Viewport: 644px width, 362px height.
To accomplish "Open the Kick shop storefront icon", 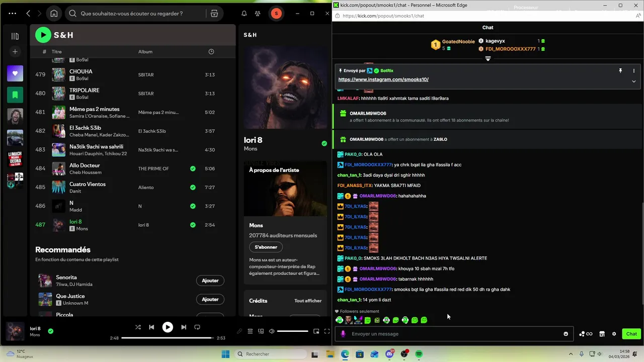I will click(602, 334).
